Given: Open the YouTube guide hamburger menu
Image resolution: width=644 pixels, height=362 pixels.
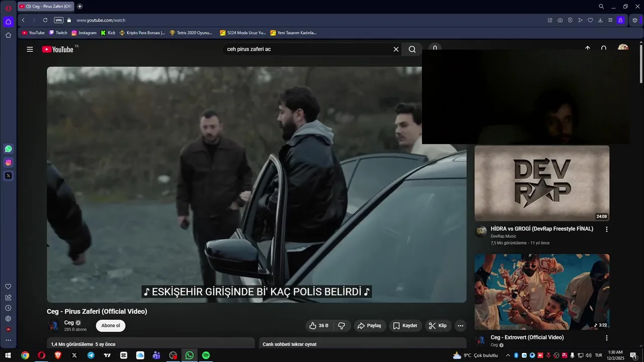Looking at the screenshot, I should 30,49.
